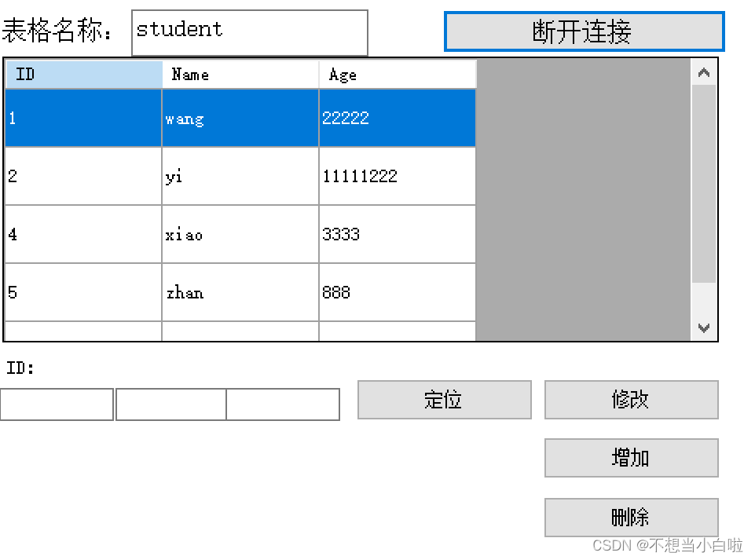Click the middle blank input field

click(x=171, y=404)
